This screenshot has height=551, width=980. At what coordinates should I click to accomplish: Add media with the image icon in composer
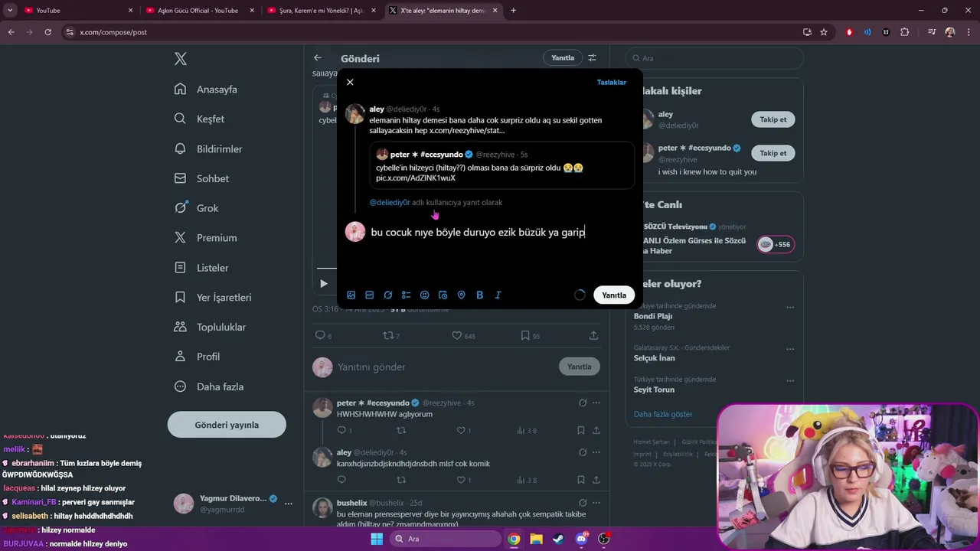click(x=351, y=295)
